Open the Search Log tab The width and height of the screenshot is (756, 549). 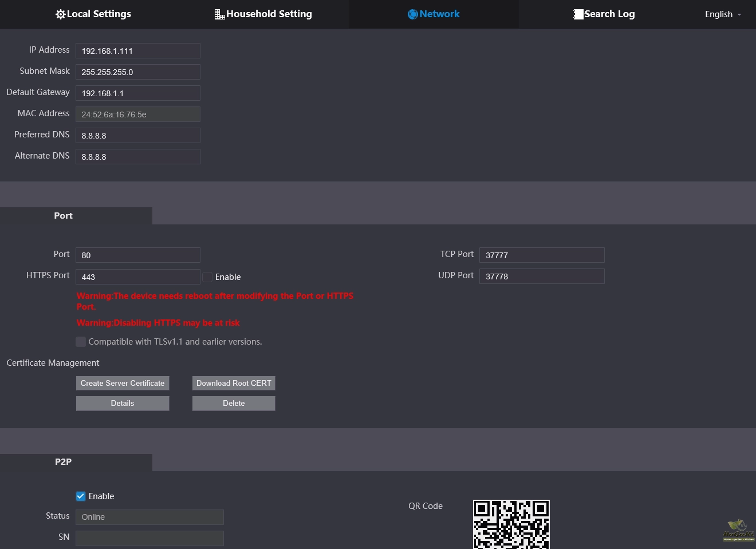[x=609, y=14]
